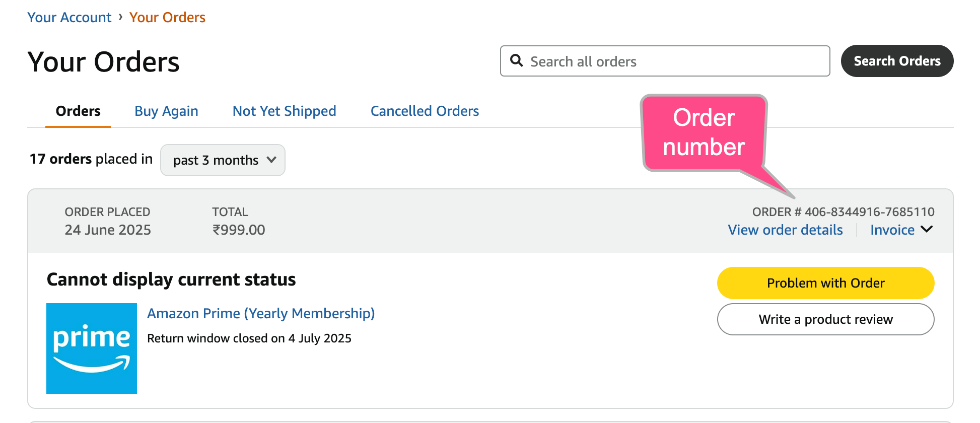980x423 pixels.
Task: Open the Cancelled Orders tab
Action: click(425, 111)
